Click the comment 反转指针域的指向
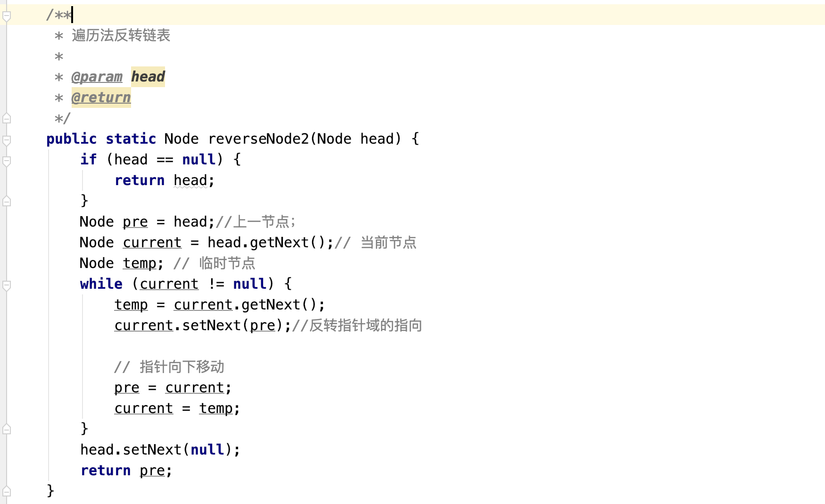 [365, 325]
